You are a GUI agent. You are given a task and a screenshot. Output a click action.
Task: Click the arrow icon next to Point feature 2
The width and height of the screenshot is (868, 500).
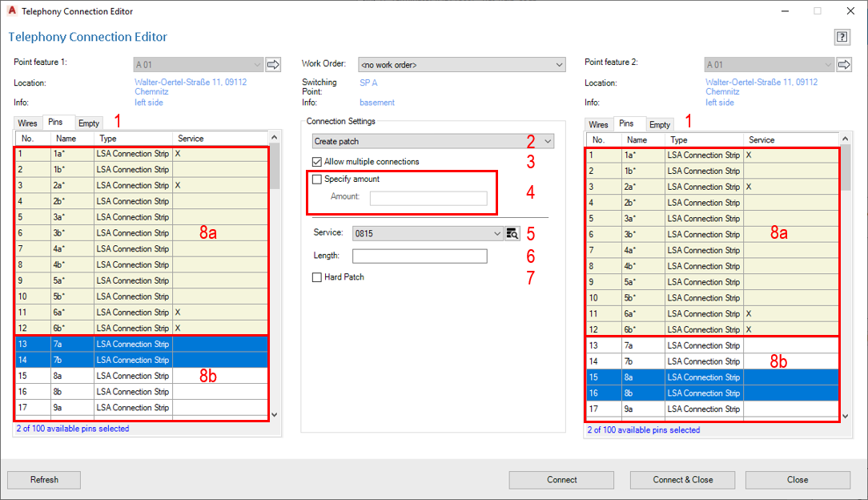tap(844, 65)
